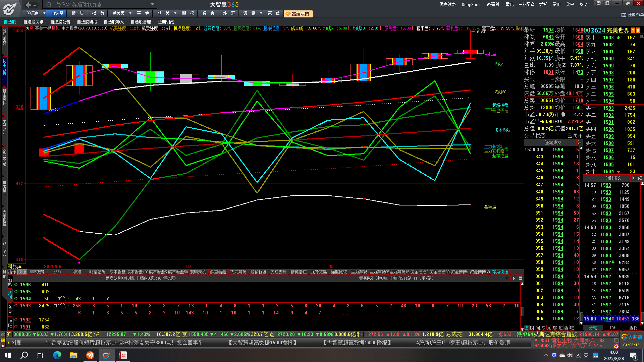This screenshot has height=362, width=644.
Task: Expand the 1593 buy queue row arrow
Action: pos(68,306)
